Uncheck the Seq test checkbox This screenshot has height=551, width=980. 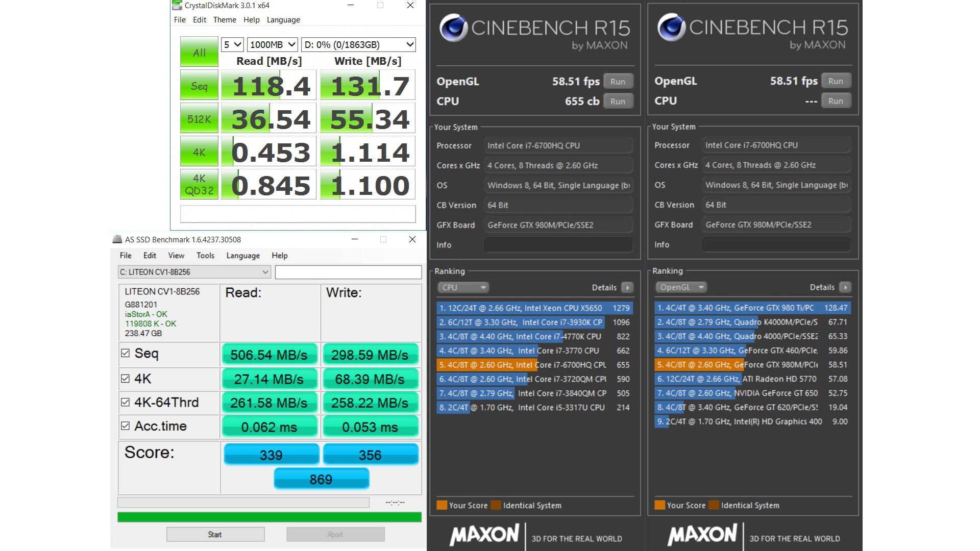click(126, 353)
